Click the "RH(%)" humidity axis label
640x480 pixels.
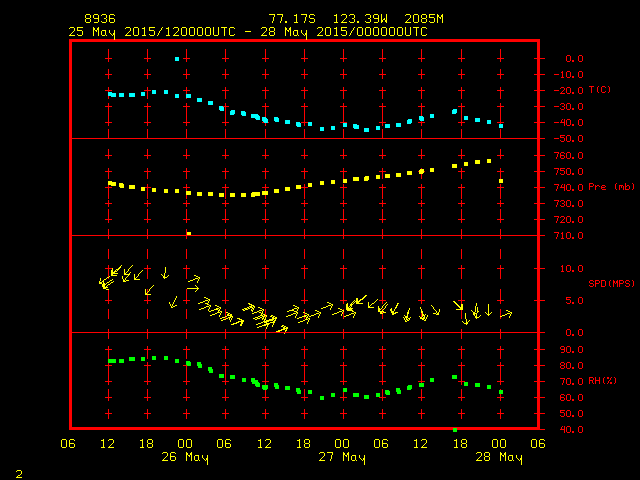(602, 381)
